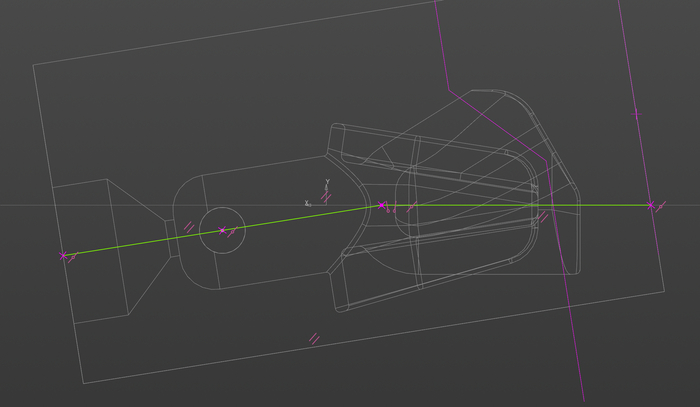Image resolution: width=700 pixels, height=407 pixels.
Task: Click the magenta point at the green line's left end
Action: (x=64, y=256)
